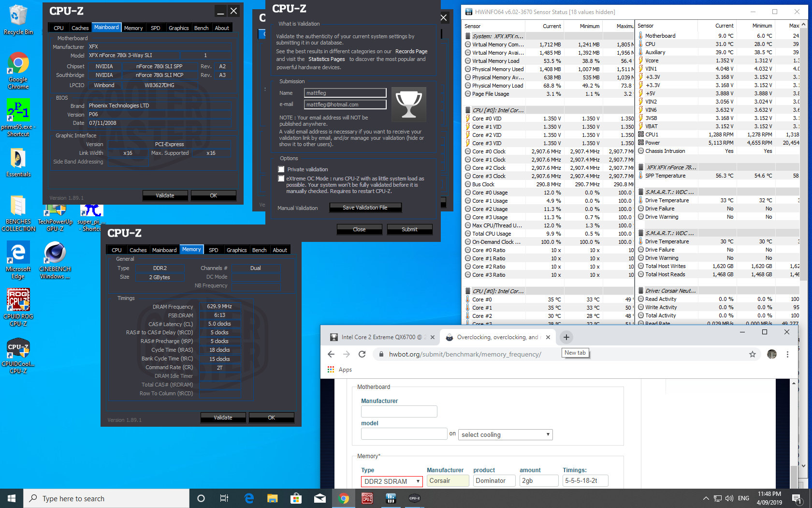Open Cortana from the taskbar
The image size is (812, 508).
point(201,498)
